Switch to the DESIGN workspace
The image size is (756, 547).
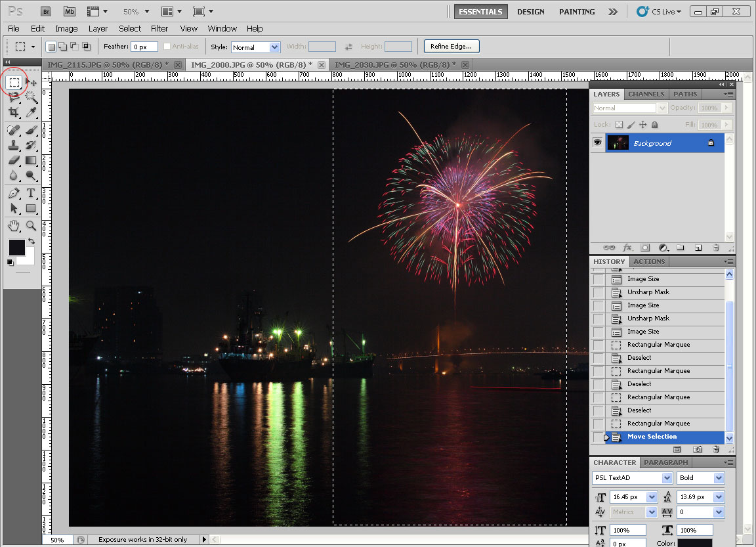click(x=530, y=12)
